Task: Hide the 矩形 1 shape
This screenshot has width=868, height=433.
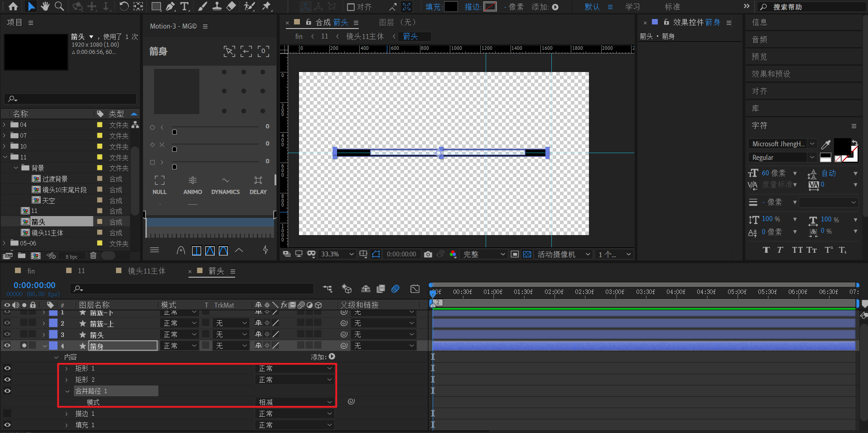Action: click(7, 368)
